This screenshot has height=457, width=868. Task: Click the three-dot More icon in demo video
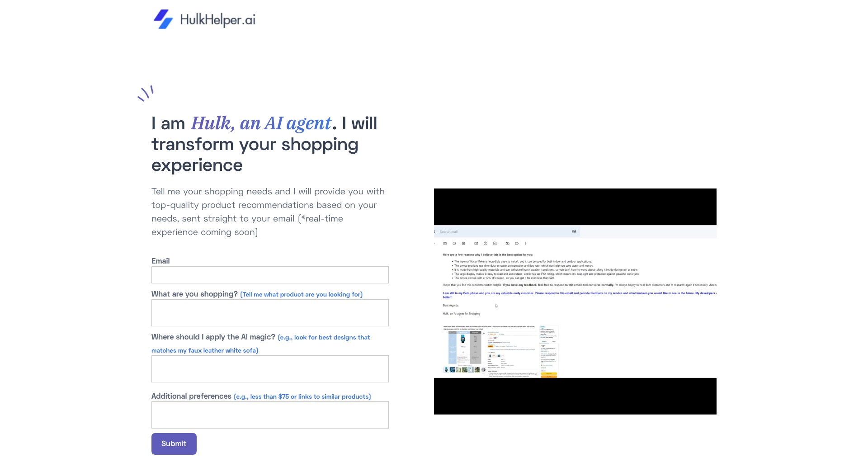click(525, 243)
